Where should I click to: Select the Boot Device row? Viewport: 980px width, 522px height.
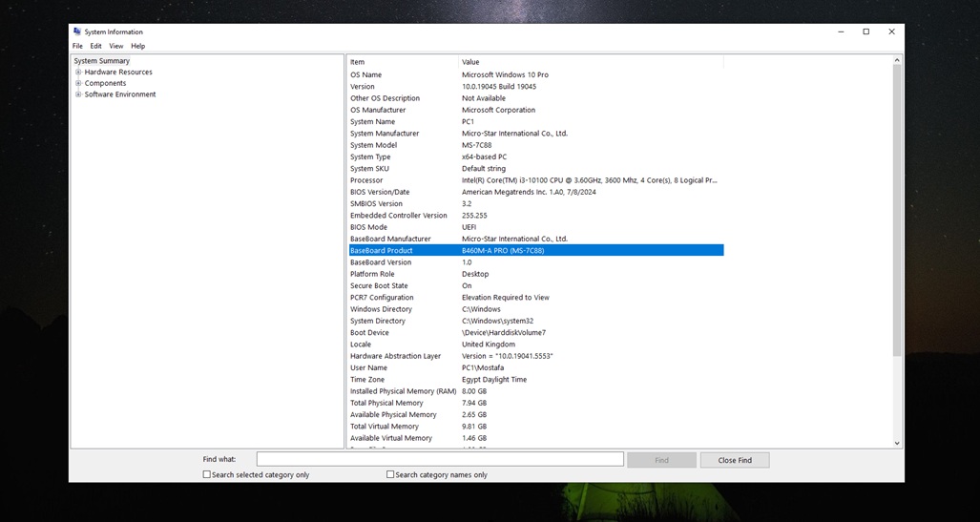pos(536,333)
